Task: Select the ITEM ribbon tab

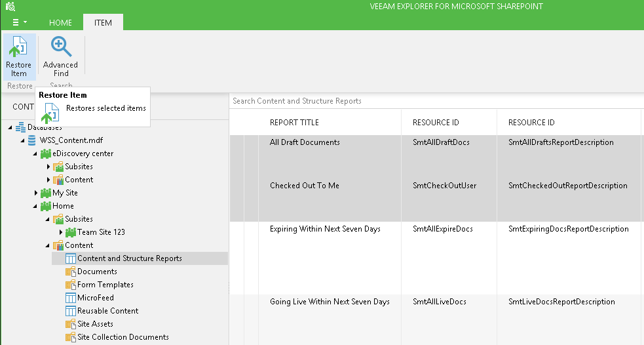Action: pos(103,22)
